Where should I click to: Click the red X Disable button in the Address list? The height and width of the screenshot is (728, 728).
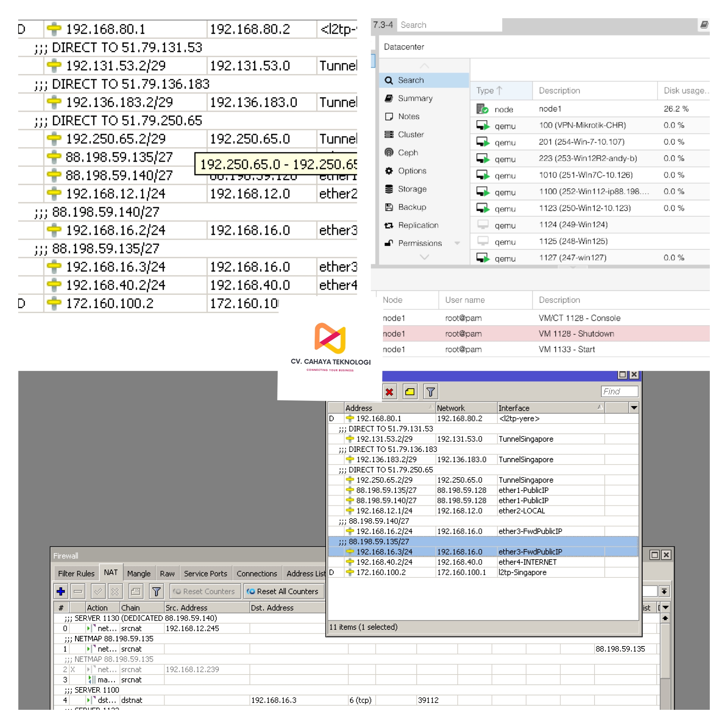click(389, 392)
